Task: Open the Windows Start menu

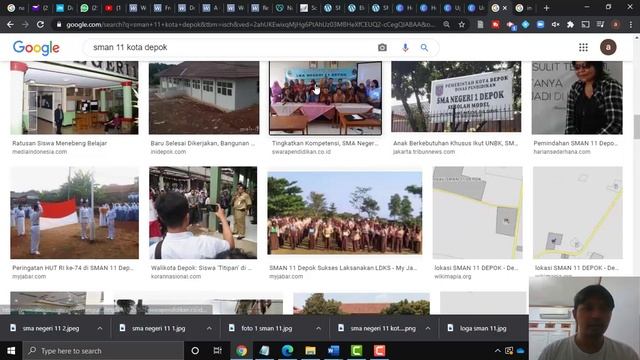Action: point(11,351)
